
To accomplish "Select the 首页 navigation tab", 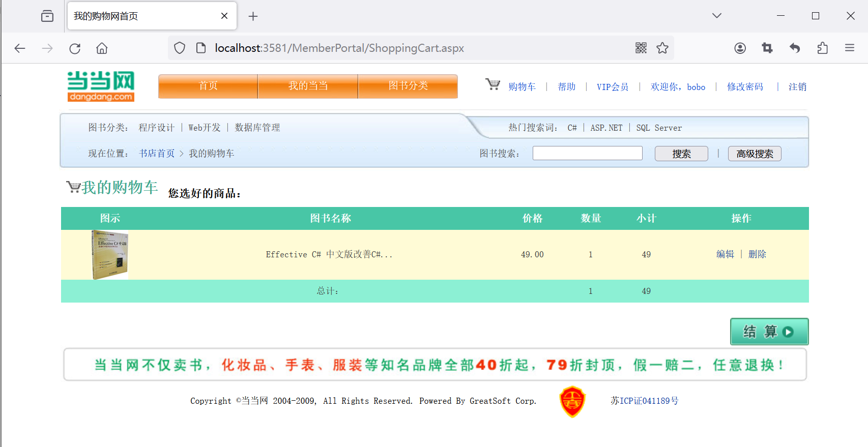I will click(x=208, y=86).
